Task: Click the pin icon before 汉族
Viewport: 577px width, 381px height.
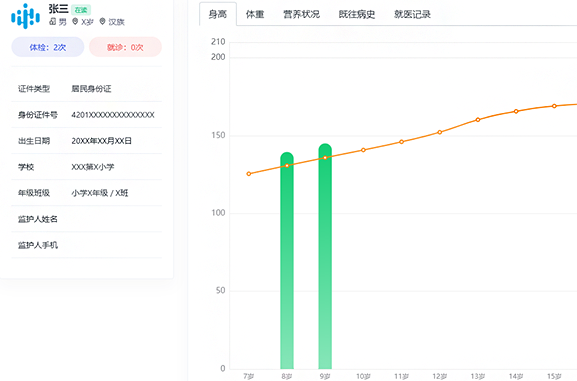Action: click(x=103, y=22)
